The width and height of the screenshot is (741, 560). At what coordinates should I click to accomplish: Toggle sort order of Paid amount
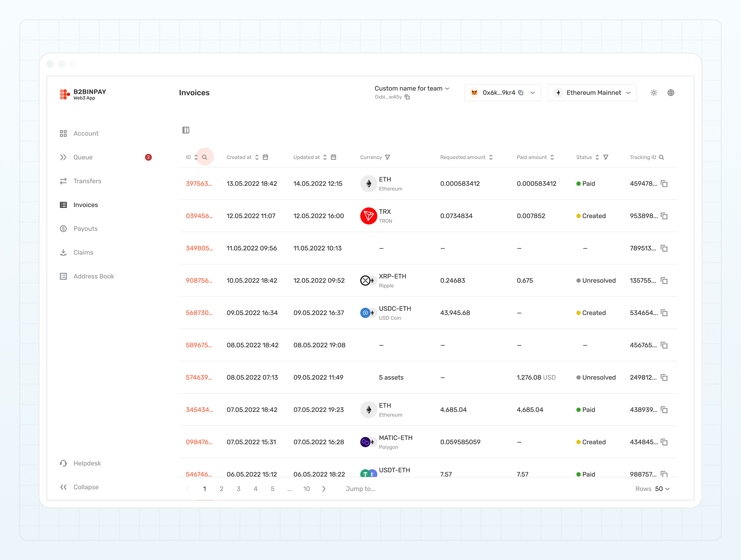click(x=552, y=157)
